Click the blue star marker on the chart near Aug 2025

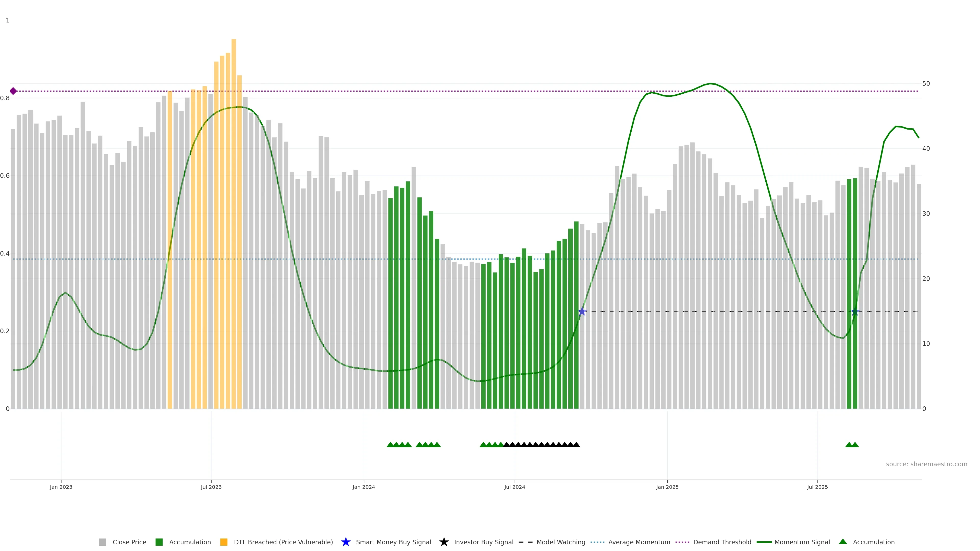tap(855, 312)
